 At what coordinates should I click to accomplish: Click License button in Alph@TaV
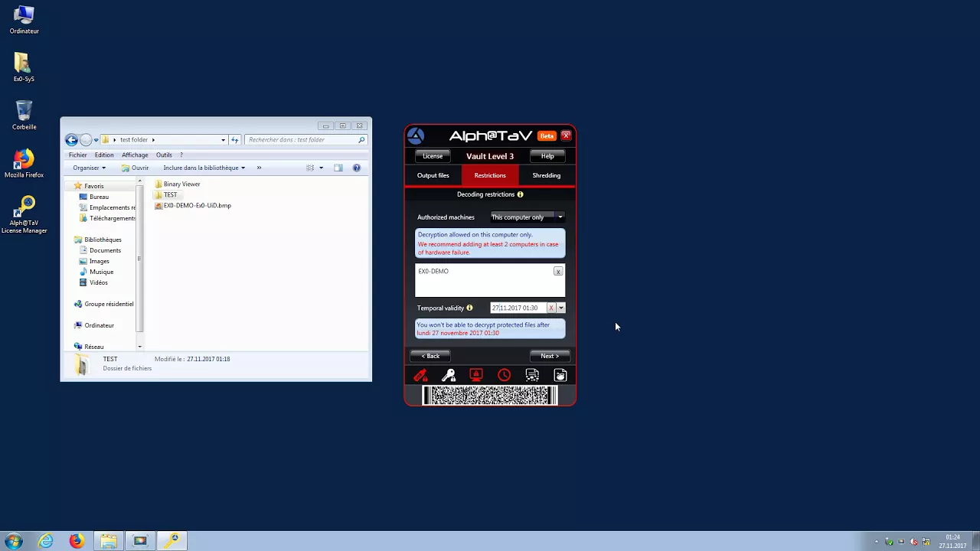(433, 156)
